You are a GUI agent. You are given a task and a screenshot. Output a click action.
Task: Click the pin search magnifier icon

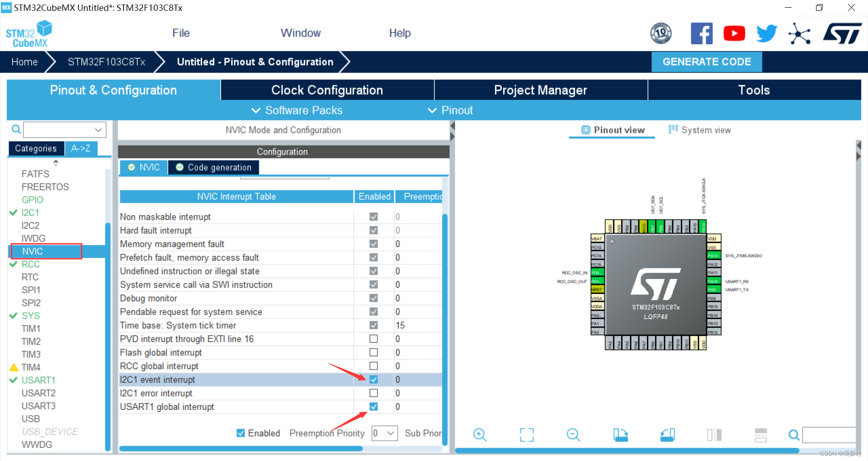click(794, 435)
